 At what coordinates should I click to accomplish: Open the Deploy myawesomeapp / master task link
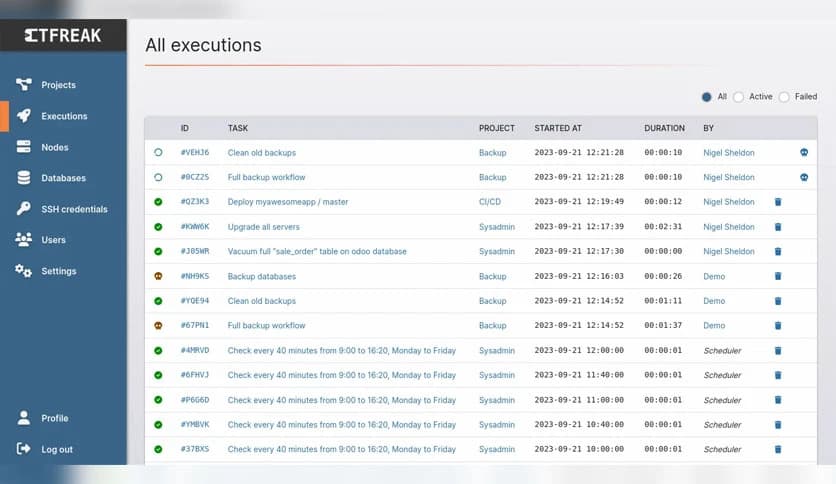(288, 202)
